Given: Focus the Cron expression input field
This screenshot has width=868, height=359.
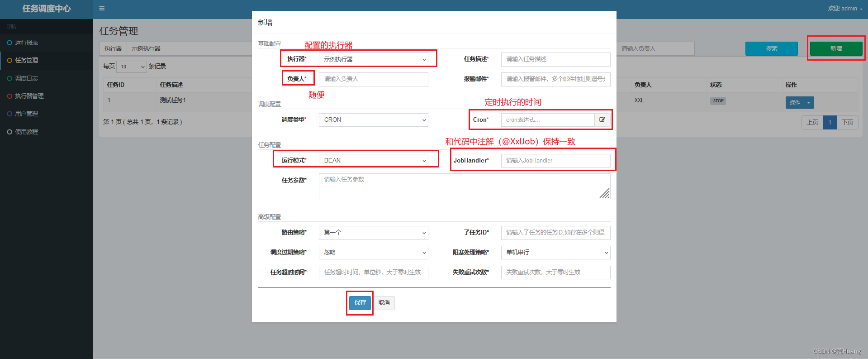Looking at the screenshot, I should 547,120.
